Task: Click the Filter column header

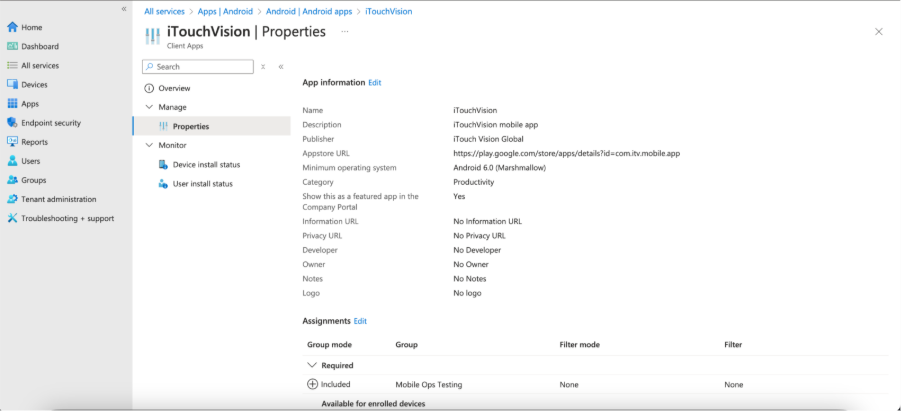Action: point(733,345)
